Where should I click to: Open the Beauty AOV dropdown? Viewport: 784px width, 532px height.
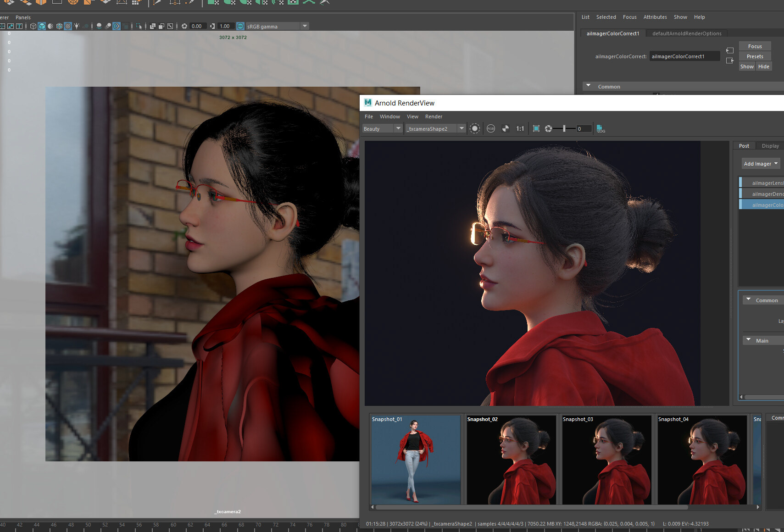382,129
